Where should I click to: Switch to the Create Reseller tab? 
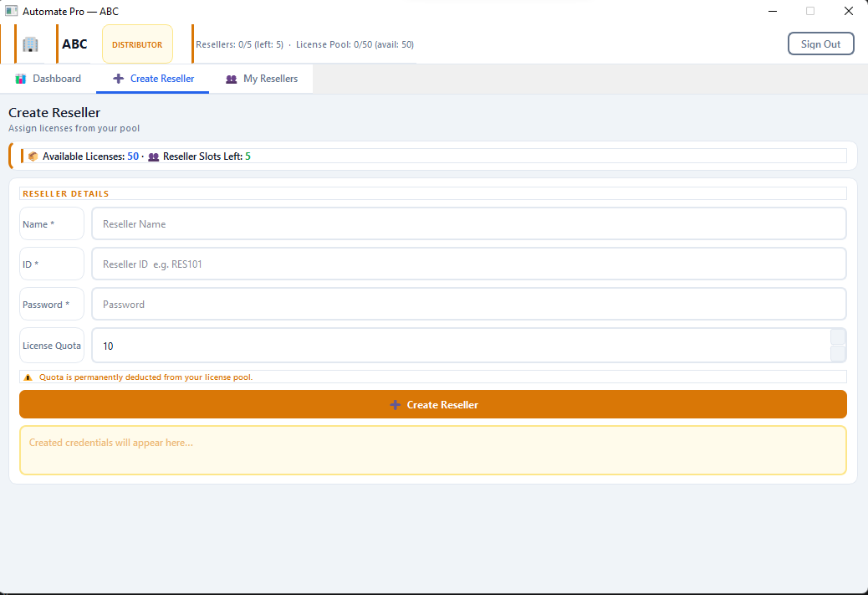click(153, 79)
